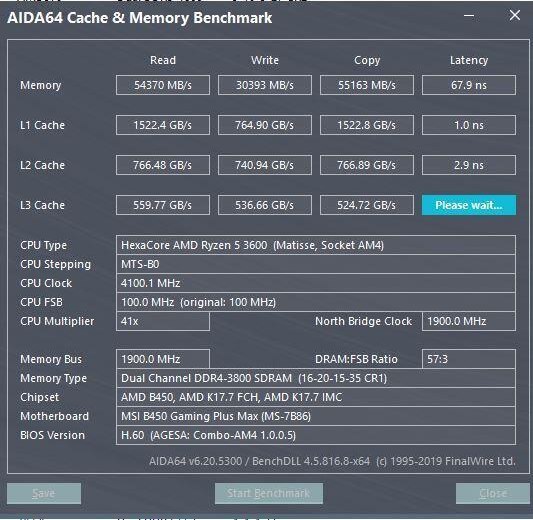Click the Memory Type label
533x520 pixels.
point(53,378)
